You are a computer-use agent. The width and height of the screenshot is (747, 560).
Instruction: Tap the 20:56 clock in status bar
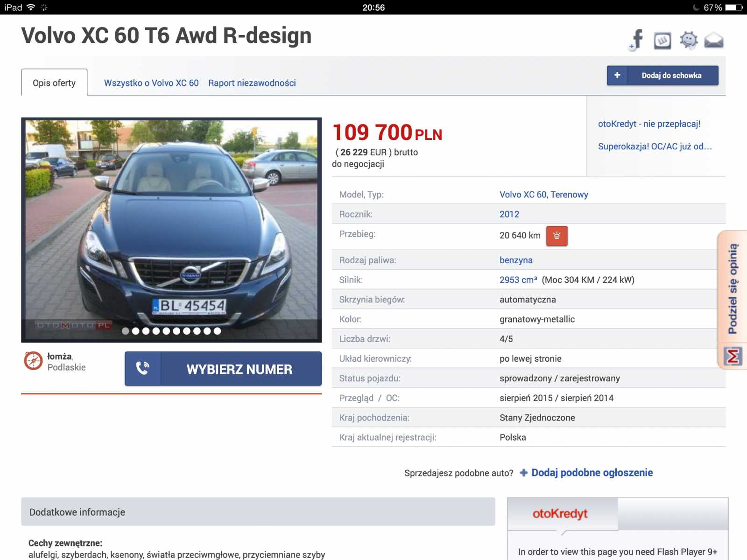point(373,7)
